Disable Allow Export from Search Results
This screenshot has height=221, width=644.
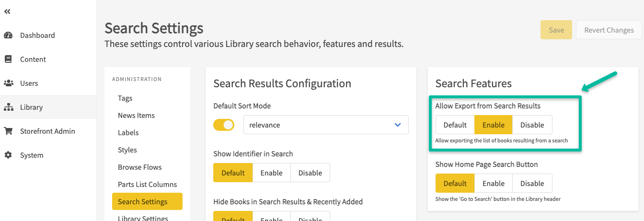[532, 125]
